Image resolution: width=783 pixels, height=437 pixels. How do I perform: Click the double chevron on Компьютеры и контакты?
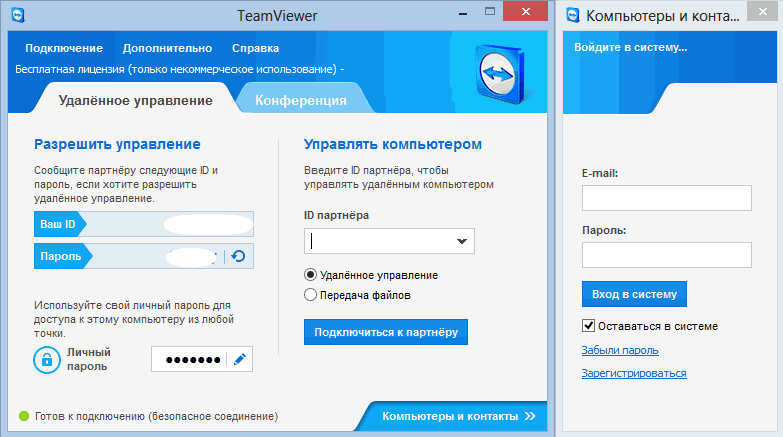point(530,416)
